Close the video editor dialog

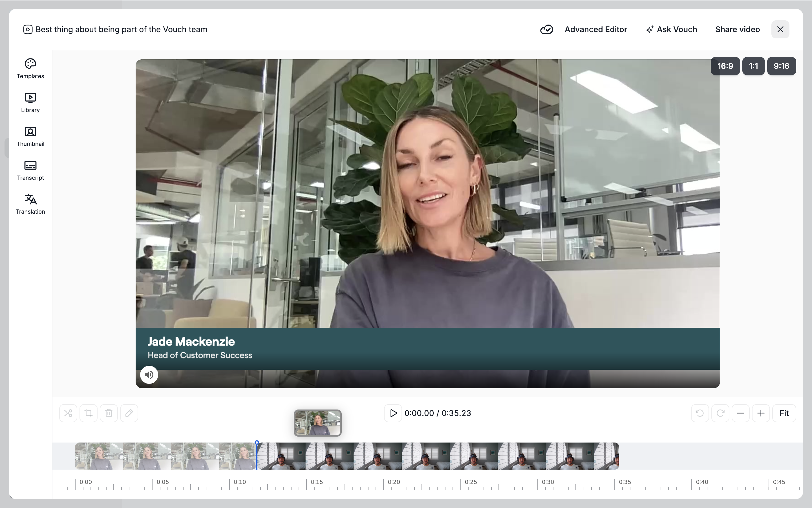(x=780, y=30)
